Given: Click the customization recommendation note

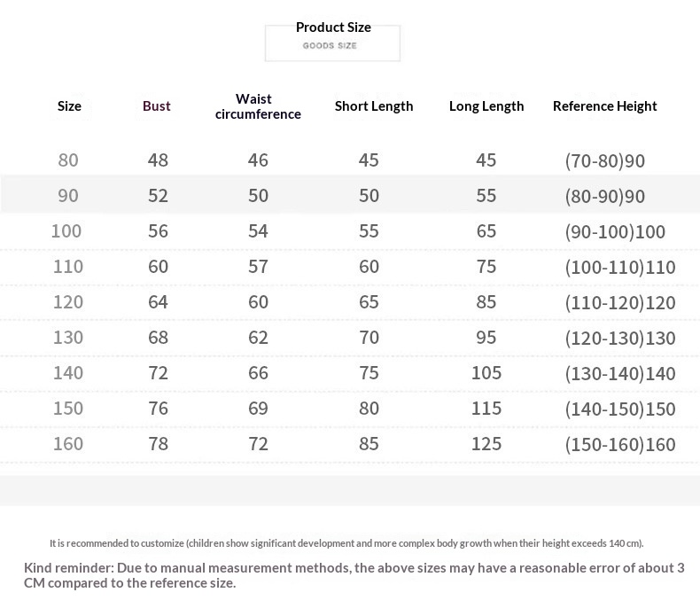Looking at the screenshot, I should click(x=346, y=543).
